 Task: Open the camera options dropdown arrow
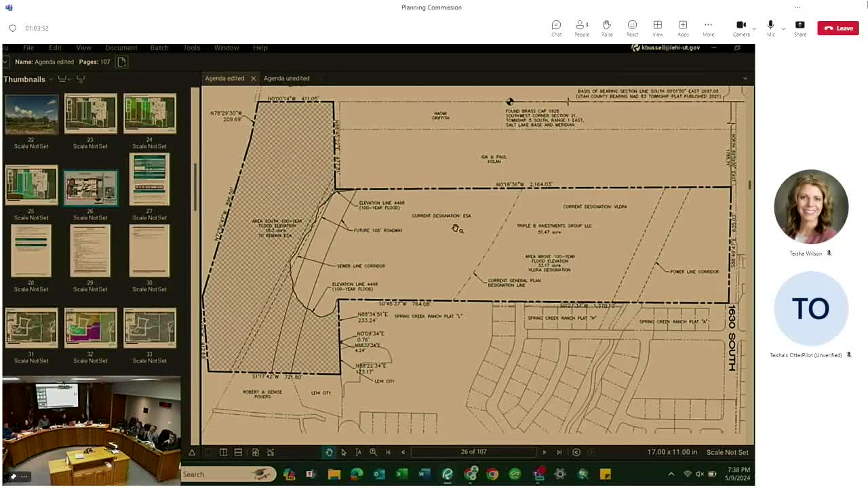tap(753, 29)
